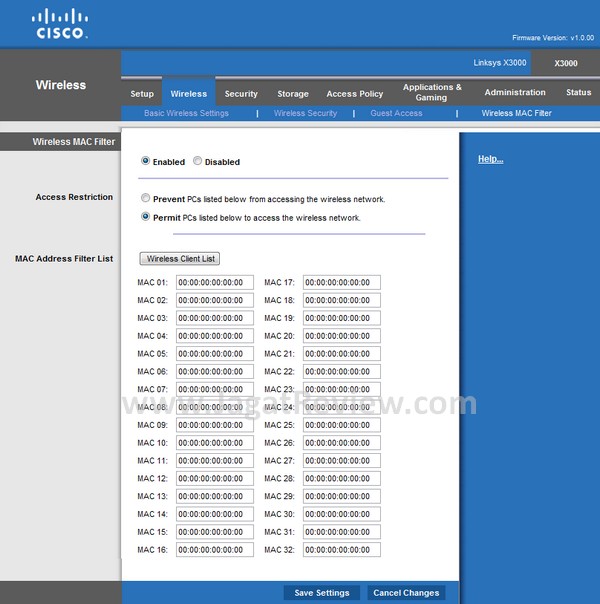Switch to the Administration tab
This screenshot has height=604, width=600.
[515, 93]
